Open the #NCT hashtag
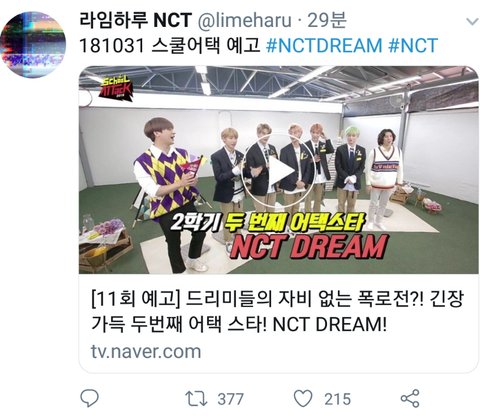Screen dimensions: 480x416 point(413,46)
